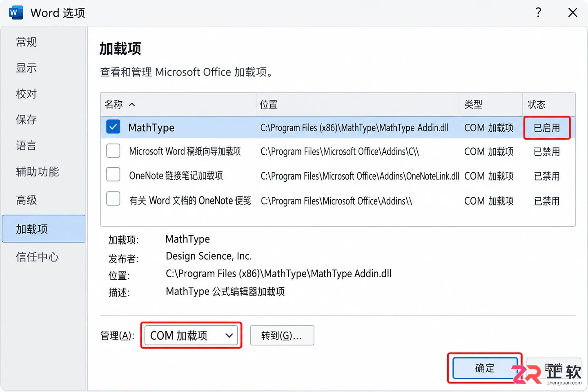Click the Word logo icon in title bar

coord(16,12)
